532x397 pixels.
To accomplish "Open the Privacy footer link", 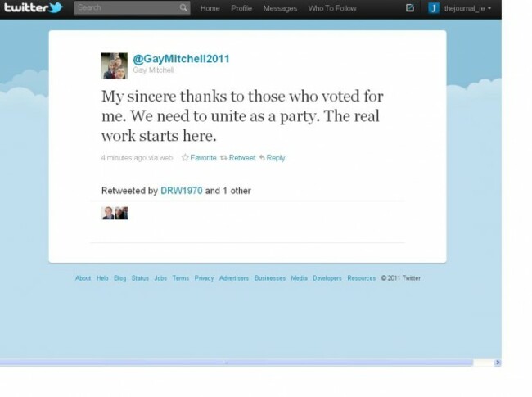I will tap(204, 278).
